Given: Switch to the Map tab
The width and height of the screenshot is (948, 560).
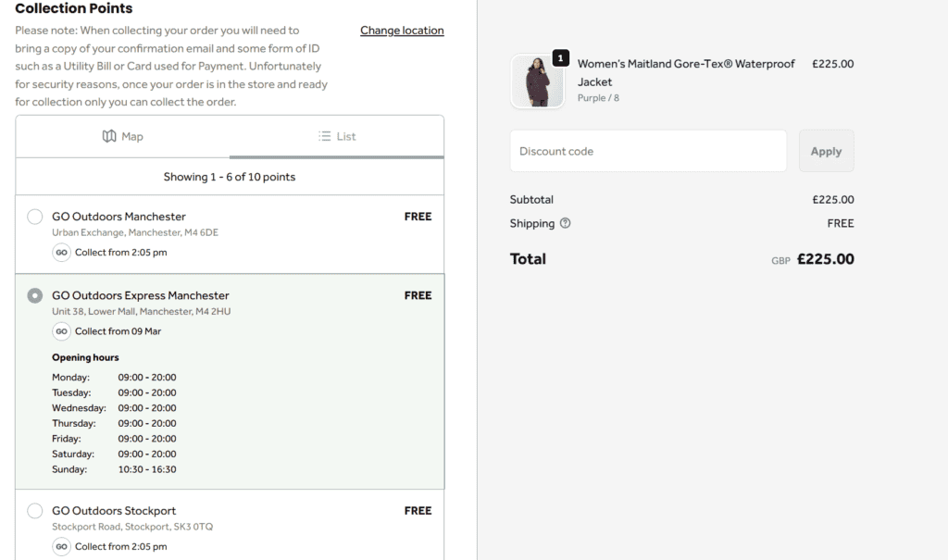Looking at the screenshot, I should point(123,136).
